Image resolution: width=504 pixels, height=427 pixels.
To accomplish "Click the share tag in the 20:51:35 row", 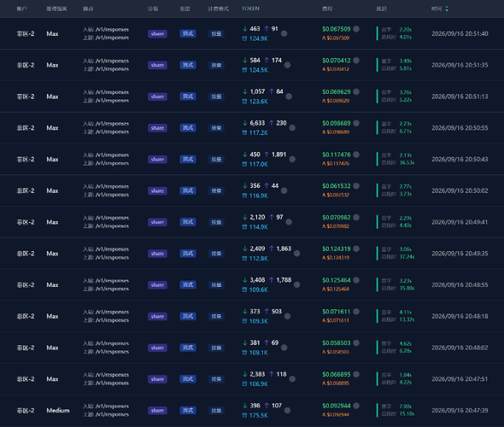I will point(157,65).
